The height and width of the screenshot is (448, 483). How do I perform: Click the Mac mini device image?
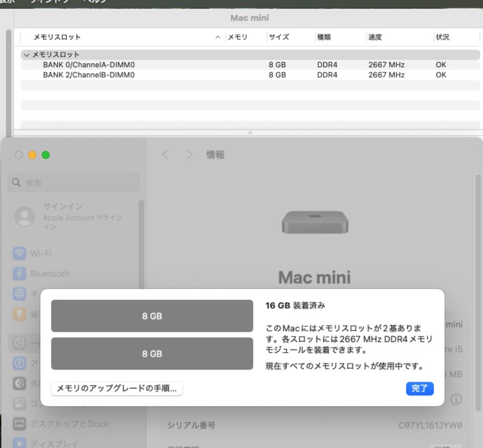[315, 222]
